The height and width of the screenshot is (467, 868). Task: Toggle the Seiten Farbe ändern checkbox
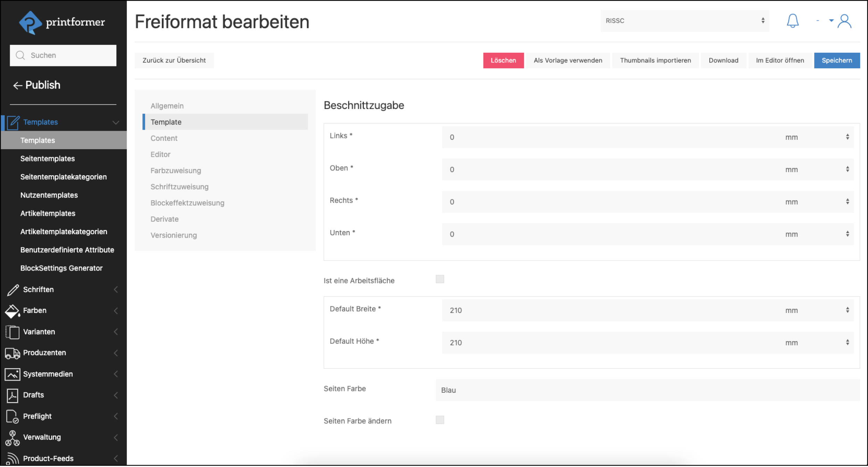(x=440, y=420)
